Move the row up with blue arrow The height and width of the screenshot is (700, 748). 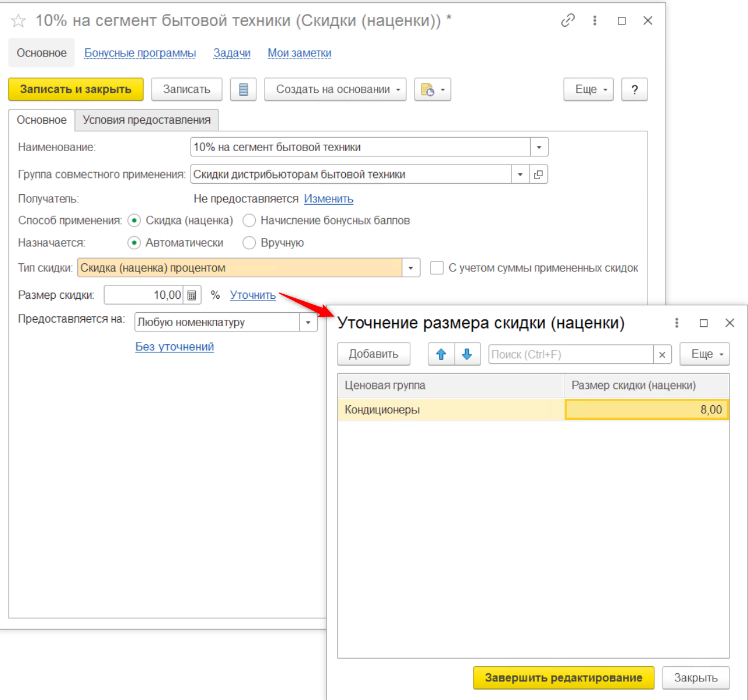(x=441, y=354)
